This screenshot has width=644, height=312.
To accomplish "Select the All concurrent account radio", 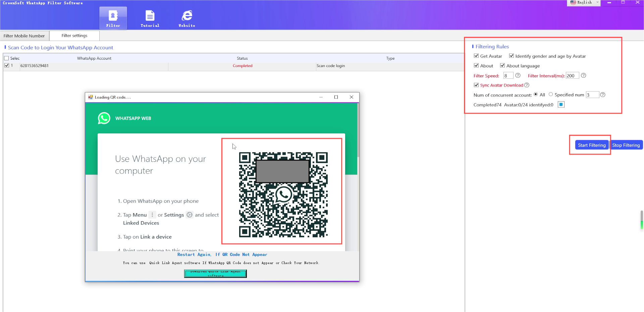I will (536, 95).
